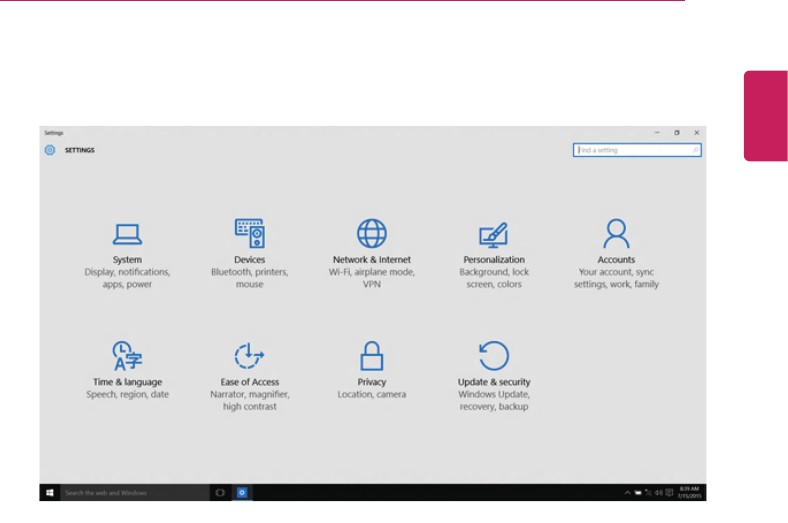Viewport: 788px width, 523px height.
Task: Open the network icon in system tray
Action: point(648,493)
